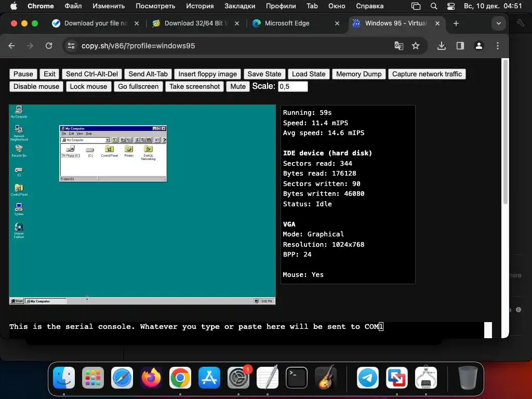
Task: Click Cut button in My Computer toolbar
Action: (137, 140)
